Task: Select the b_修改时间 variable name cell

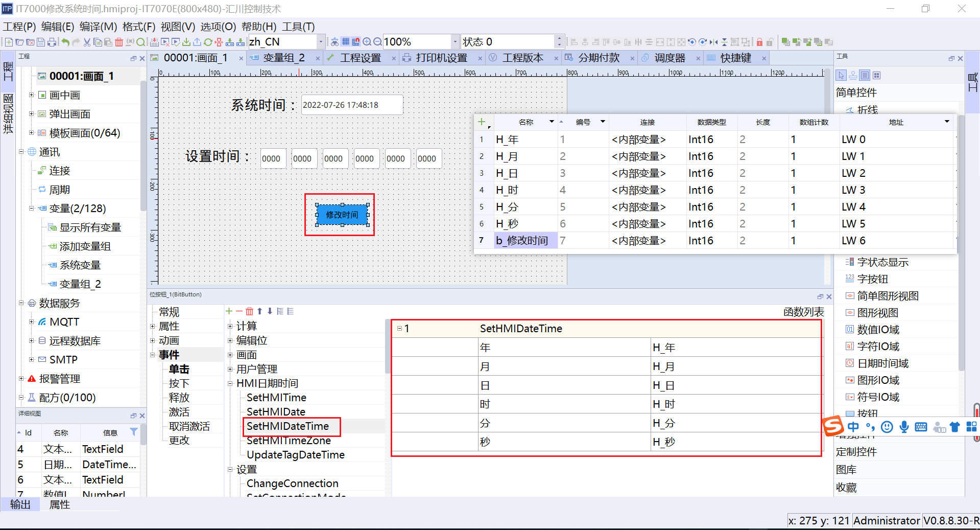Action: 525,241
